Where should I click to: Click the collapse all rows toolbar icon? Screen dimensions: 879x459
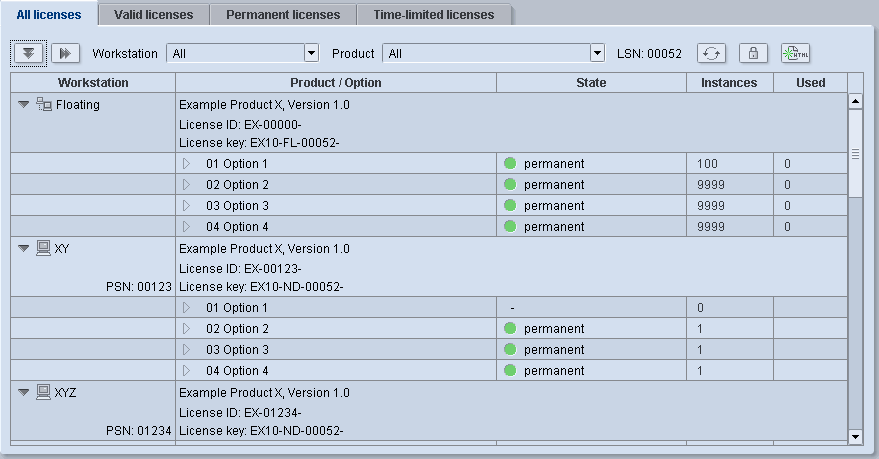point(66,53)
